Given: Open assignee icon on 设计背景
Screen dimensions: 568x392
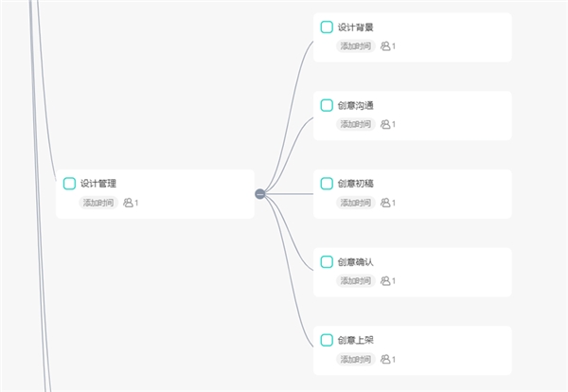Looking at the screenshot, I should (385, 46).
